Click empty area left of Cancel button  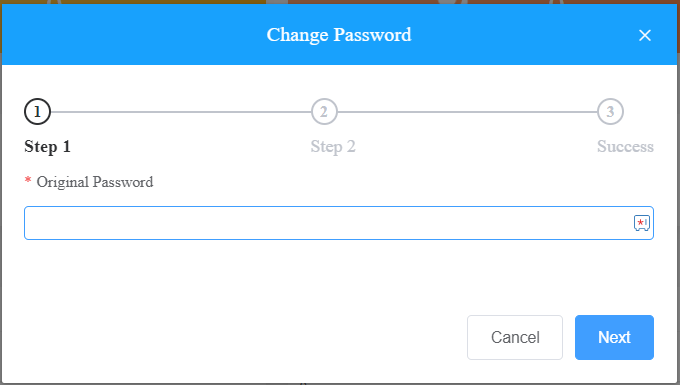pyautogui.click(x=243, y=337)
